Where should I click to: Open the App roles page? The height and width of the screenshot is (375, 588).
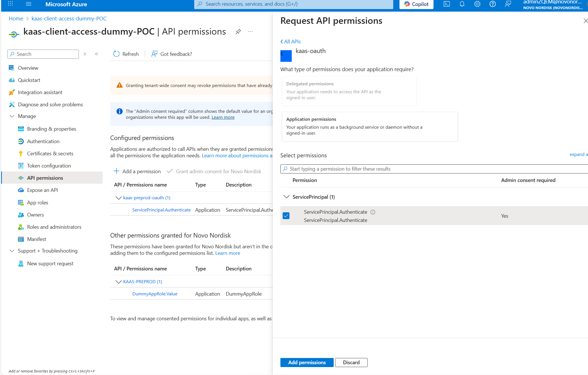[37, 203]
